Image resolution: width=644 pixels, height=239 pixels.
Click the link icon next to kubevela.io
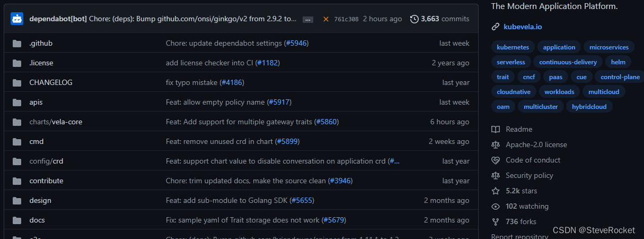tap(496, 27)
